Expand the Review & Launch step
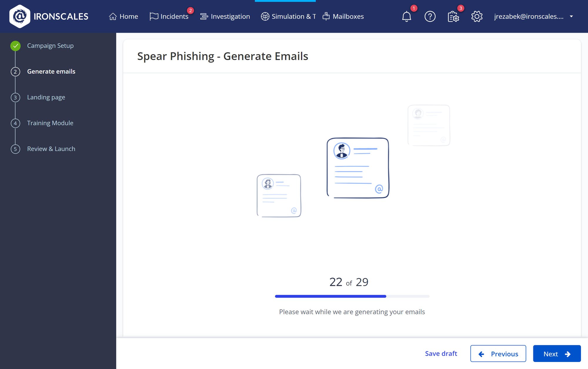 (x=51, y=148)
